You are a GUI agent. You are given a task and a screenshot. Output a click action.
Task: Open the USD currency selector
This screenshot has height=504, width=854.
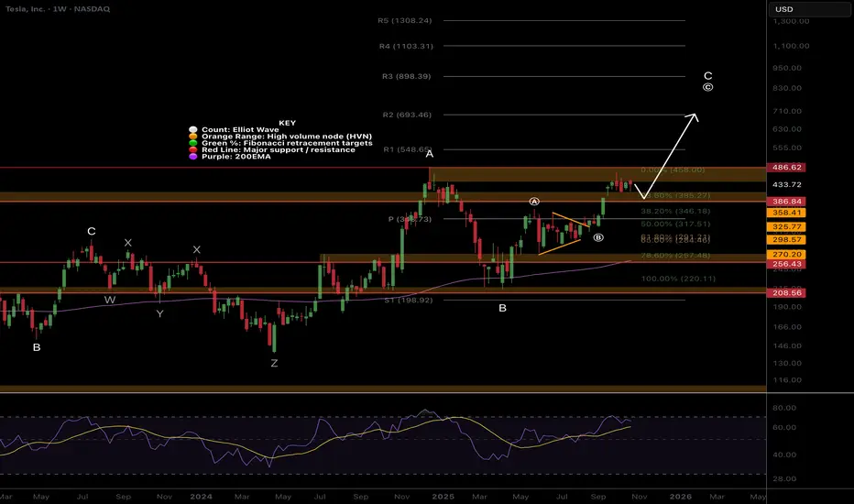point(810,9)
